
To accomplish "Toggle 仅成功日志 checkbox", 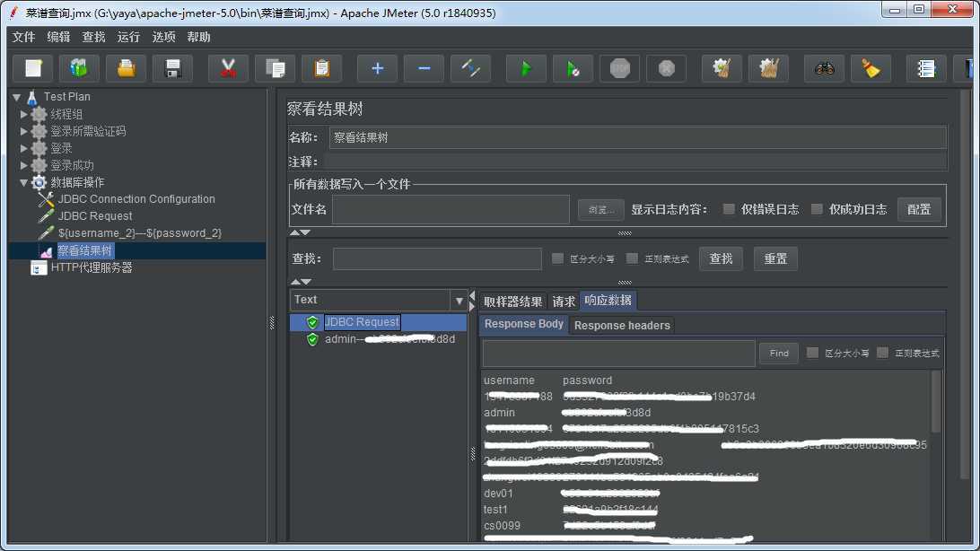I will pos(817,209).
